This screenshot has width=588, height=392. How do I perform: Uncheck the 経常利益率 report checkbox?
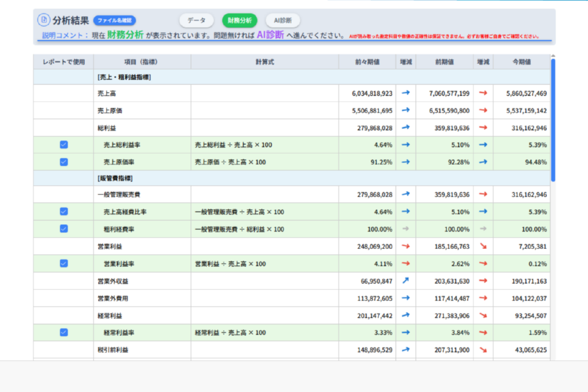coord(64,333)
